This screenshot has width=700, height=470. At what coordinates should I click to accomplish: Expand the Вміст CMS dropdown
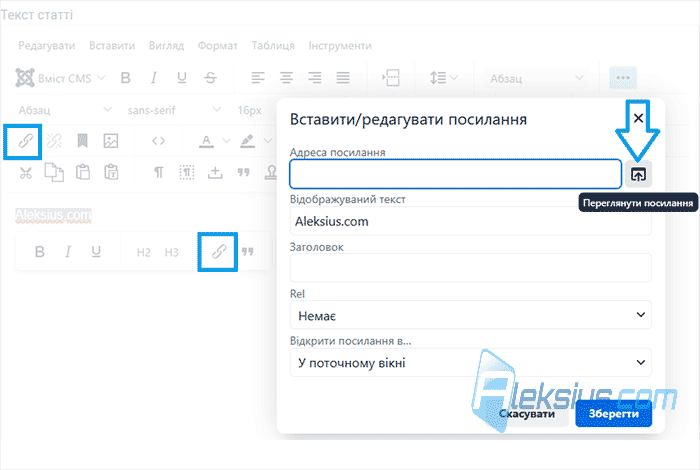click(x=60, y=78)
